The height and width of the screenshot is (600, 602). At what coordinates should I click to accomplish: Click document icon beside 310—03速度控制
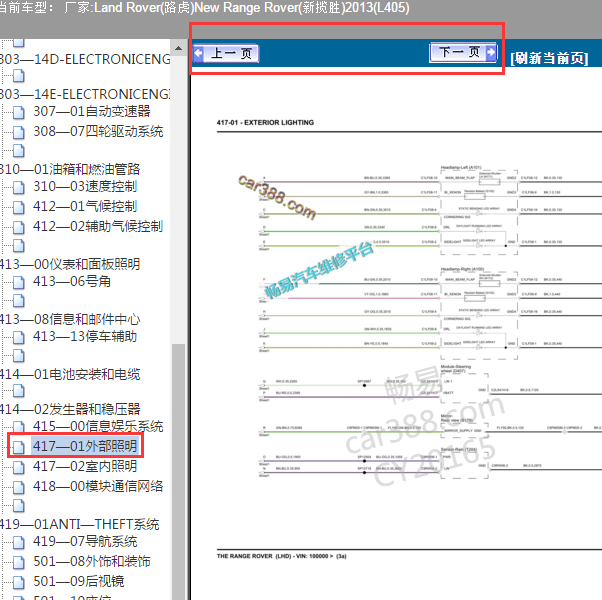tap(18, 187)
